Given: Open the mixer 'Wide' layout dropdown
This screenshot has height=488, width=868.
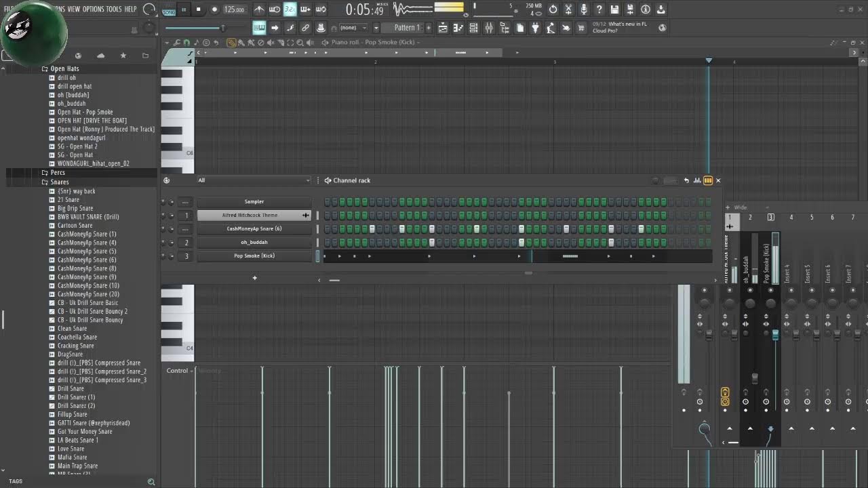Looking at the screenshot, I should 751,207.
